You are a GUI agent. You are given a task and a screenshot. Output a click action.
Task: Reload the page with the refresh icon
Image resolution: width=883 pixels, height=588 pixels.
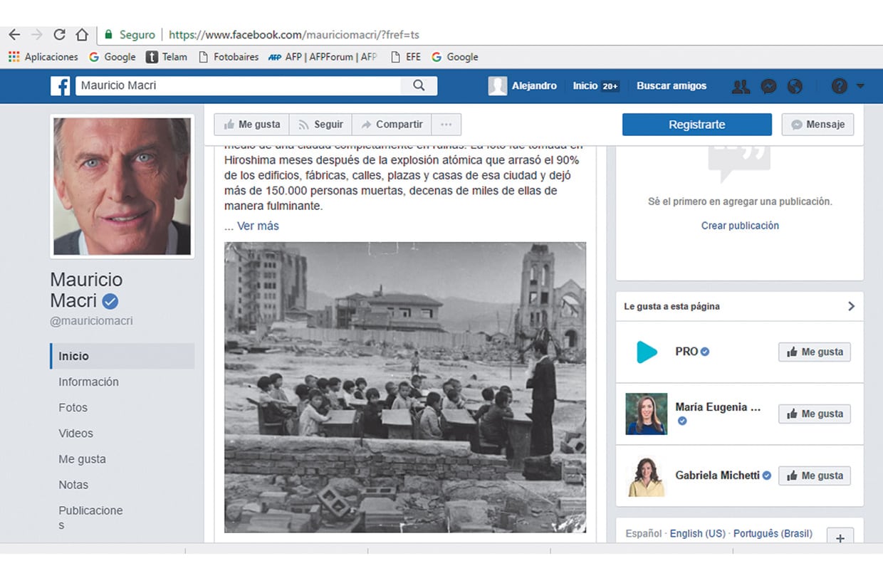59,33
